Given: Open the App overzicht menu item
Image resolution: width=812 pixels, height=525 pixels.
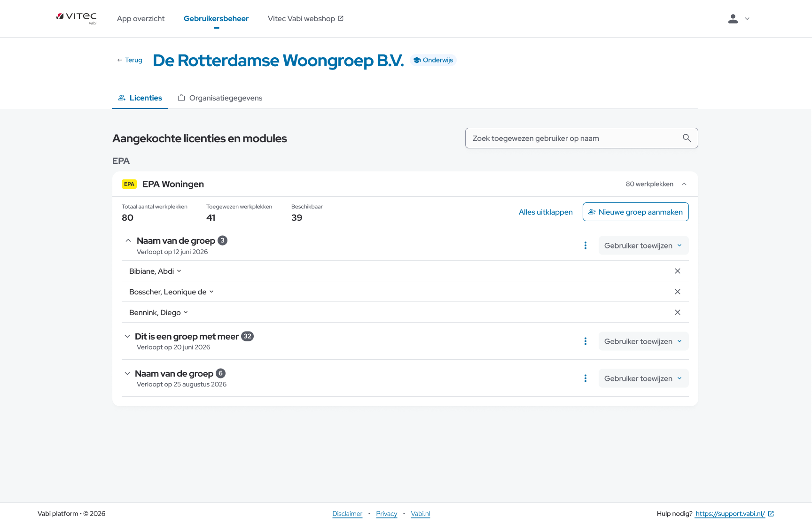Looking at the screenshot, I should click(141, 19).
